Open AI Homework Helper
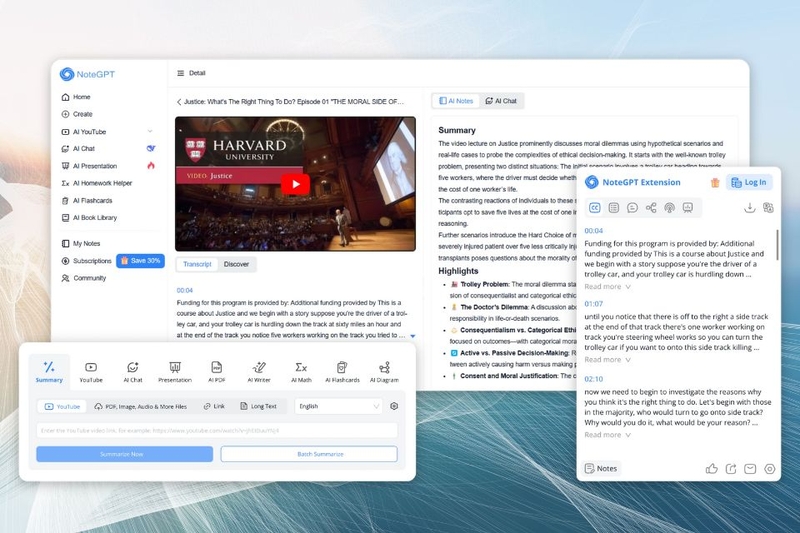This screenshot has height=533, width=800. tap(96, 183)
